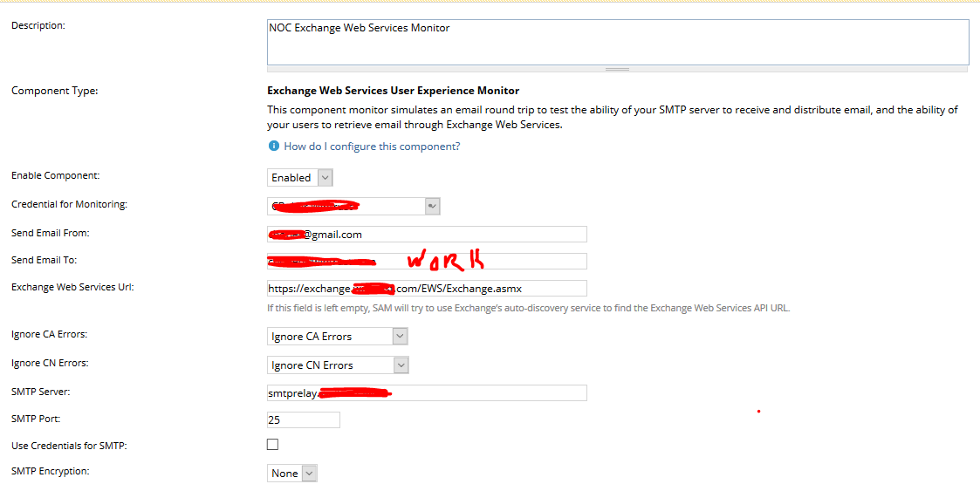Click the 'SMTP Server:' label

[x=41, y=392]
